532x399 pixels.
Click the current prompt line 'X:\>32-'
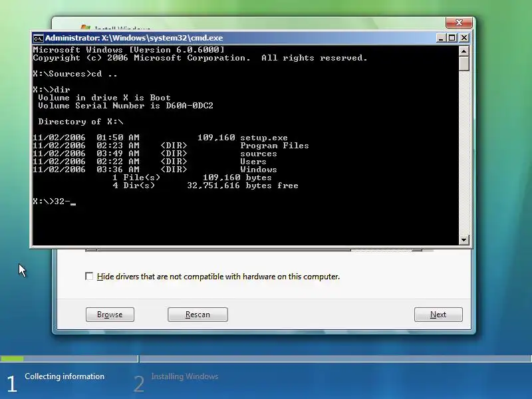tap(55, 201)
